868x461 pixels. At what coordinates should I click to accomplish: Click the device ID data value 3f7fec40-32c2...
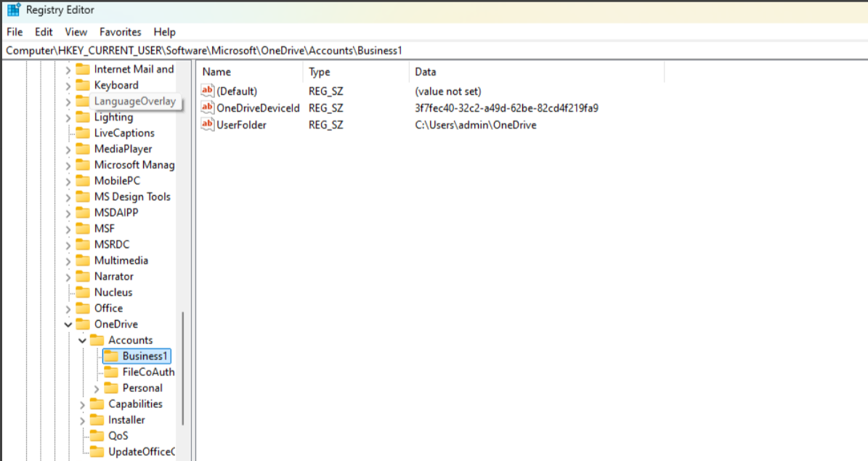pyautogui.click(x=506, y=108)
